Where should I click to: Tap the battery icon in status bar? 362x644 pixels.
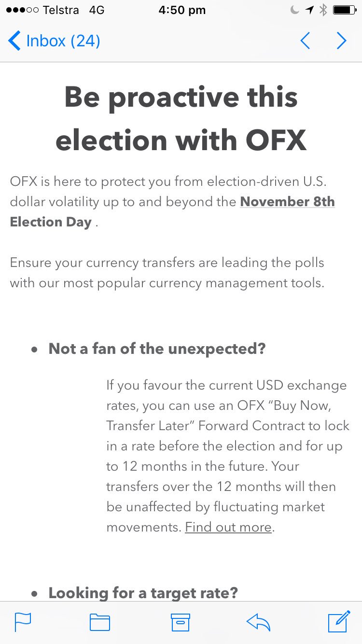coord(345,10)
